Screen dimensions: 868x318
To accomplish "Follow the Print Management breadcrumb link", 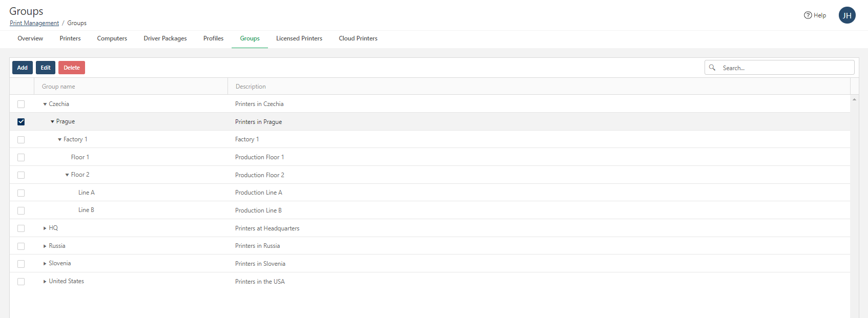I will pos(34,23).
